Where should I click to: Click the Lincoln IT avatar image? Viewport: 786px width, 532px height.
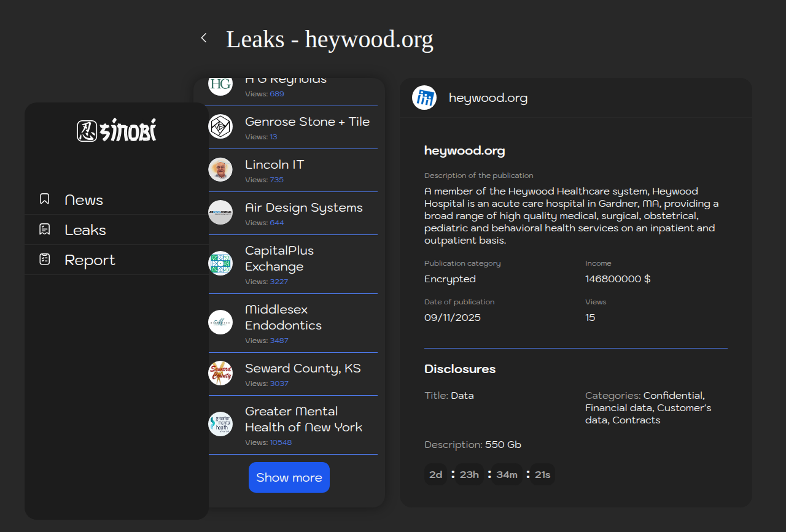click(220, 169)
